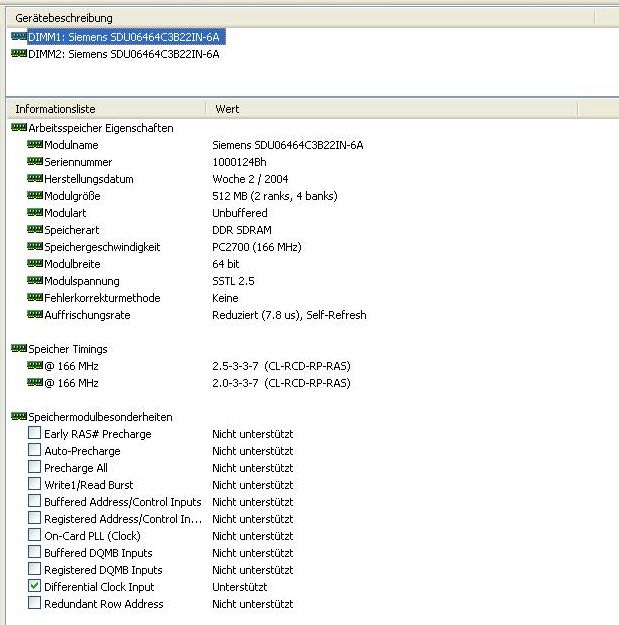
Task: Click the Seriennummer row icon
Action: pyautogui.click(x=35, y=161)
